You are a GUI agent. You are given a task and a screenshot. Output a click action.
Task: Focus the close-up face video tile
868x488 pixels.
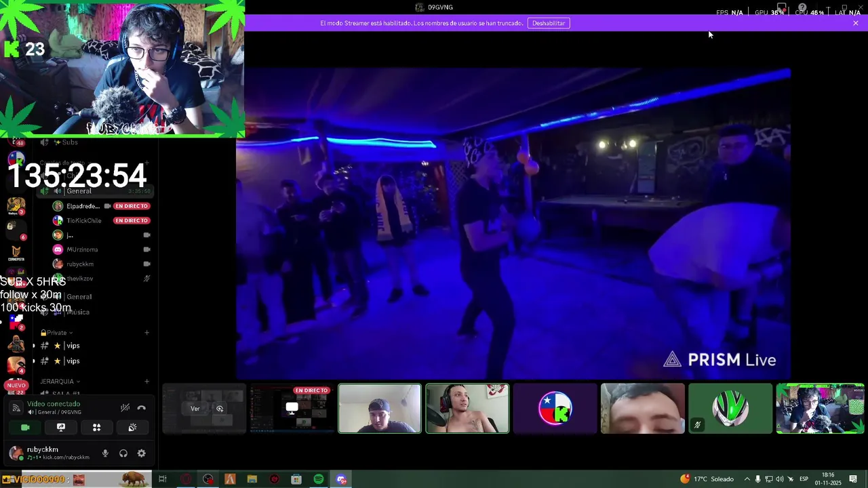[x=643, y=409]
